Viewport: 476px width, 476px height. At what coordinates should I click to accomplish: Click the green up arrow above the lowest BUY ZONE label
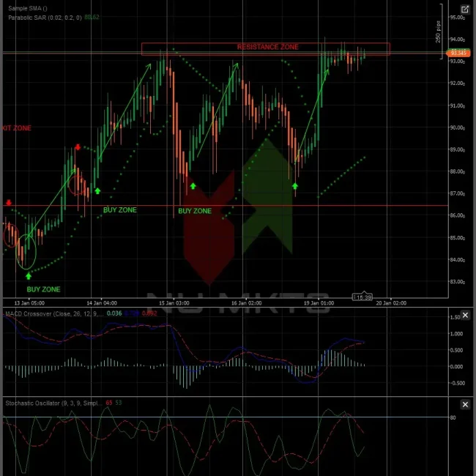pos(29,276)
